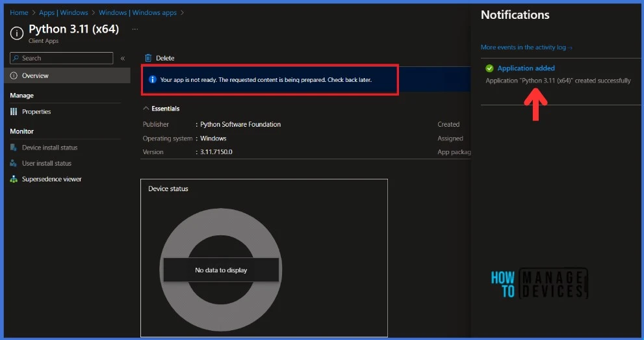Click the Assigned field label
This screenshot has height=340, width=644.
(450, 138)
